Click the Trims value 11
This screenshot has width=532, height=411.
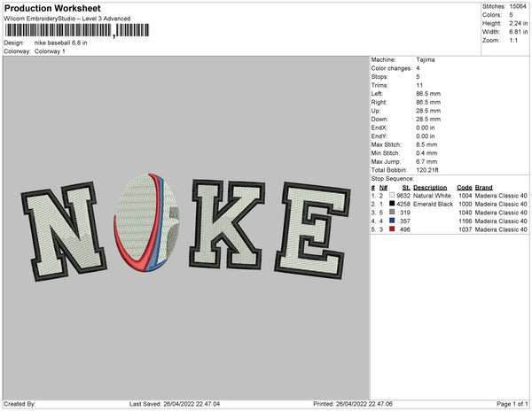point(419,85)
